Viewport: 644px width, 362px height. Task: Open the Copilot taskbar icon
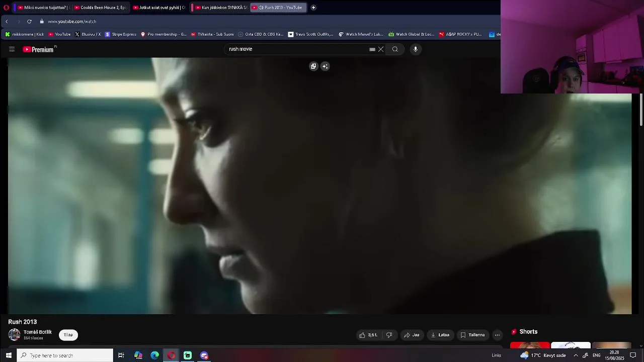click(x=138, y=355)
